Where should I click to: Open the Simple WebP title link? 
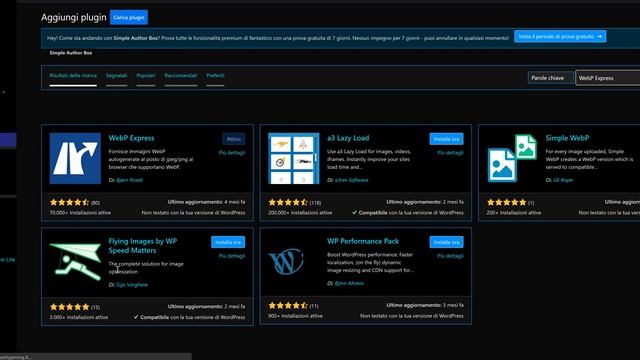click(567, 138)
